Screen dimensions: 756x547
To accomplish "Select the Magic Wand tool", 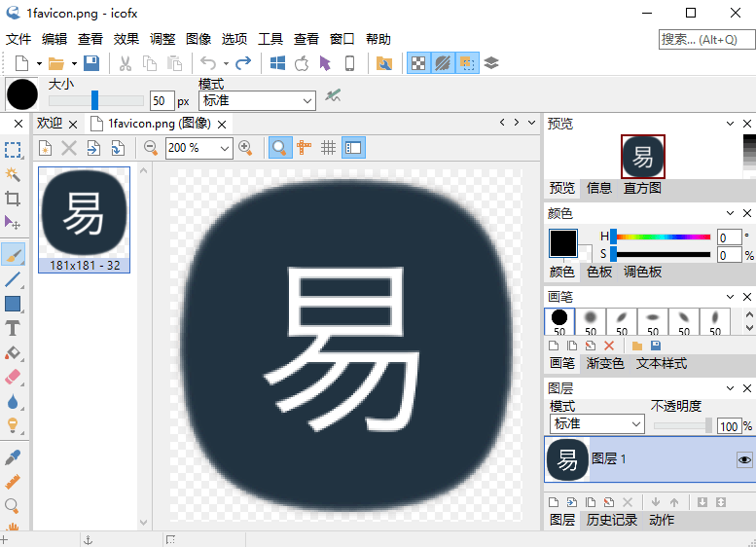I will (x=12, y=174).
